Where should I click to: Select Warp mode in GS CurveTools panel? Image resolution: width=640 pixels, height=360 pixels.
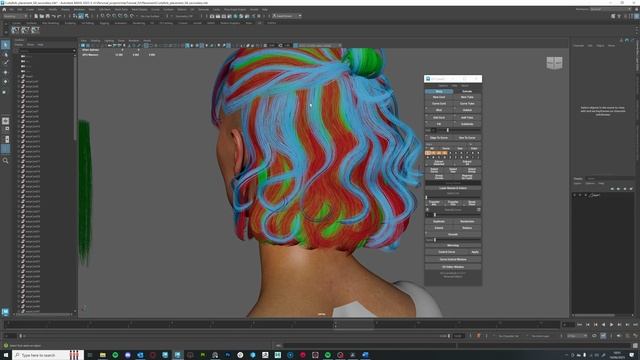[439, 91]
